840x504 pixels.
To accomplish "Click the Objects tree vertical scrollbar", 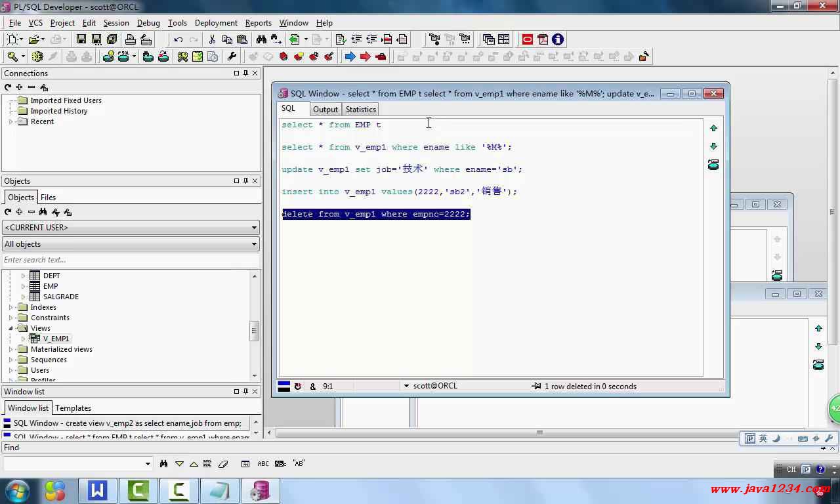I will 255,325.
